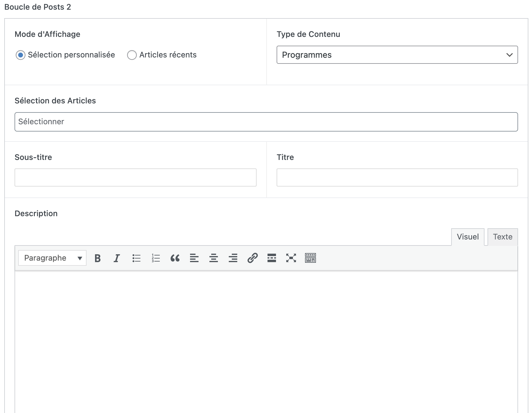Enter fullscreen editing mode
532x413 pixels.
291,258
